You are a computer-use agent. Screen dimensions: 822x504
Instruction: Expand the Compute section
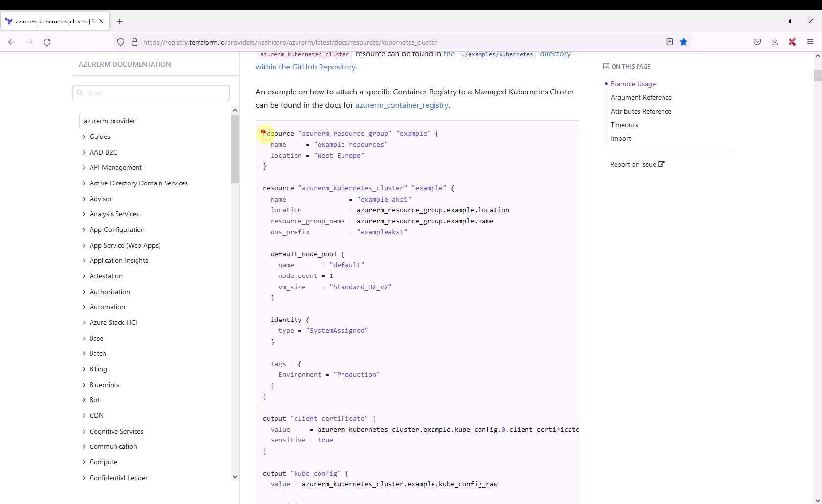click(x=103, y=462)
